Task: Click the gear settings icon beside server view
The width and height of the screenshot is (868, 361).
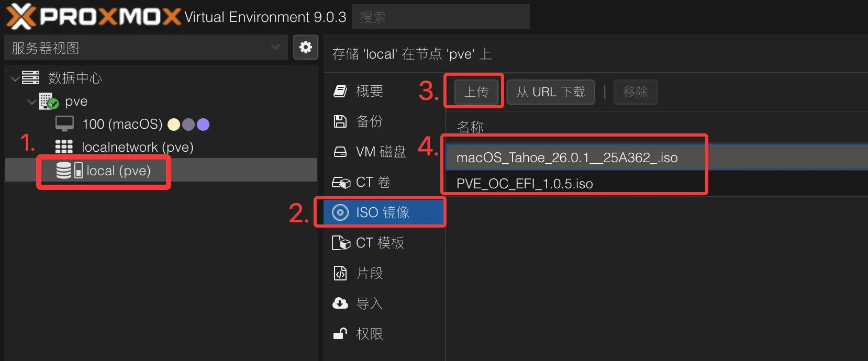Action: pos(306,48)
